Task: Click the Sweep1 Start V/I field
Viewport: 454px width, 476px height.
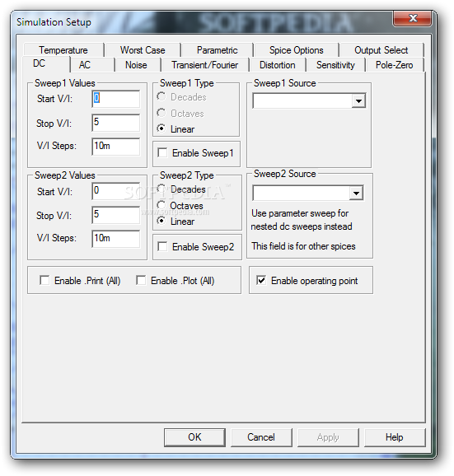Action: point(115,99)
